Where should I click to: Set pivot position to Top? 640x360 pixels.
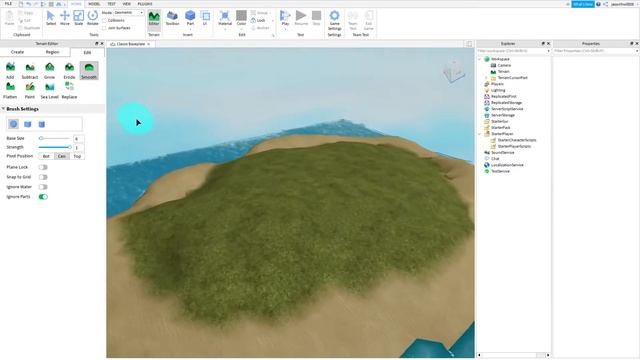click(x=77, y=156)
